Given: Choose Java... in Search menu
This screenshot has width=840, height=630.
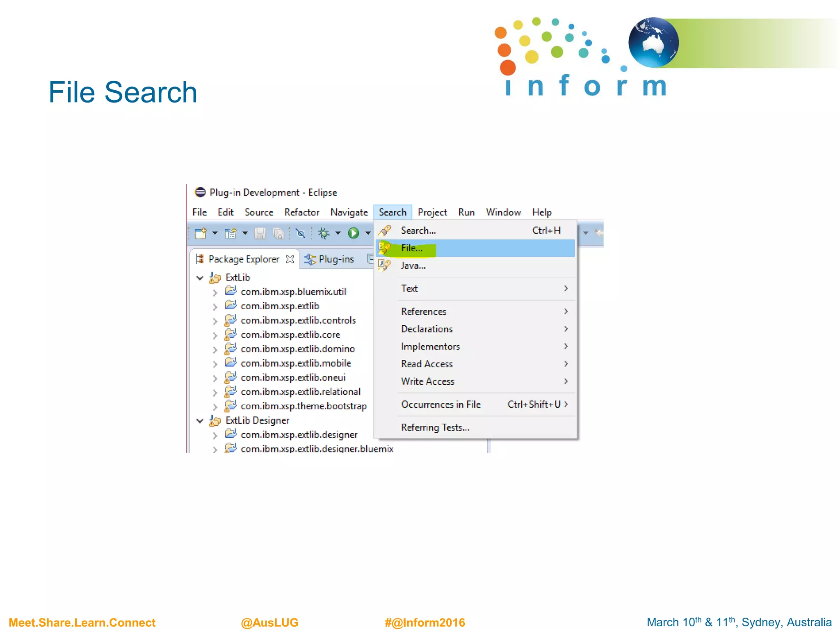Looking at the screenshot, I should tap(475, 265).
